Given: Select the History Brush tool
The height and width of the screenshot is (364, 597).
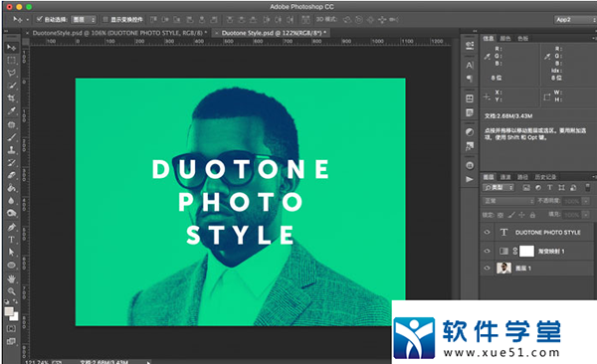Looking at the screenshot, I should tap(11, 162).
